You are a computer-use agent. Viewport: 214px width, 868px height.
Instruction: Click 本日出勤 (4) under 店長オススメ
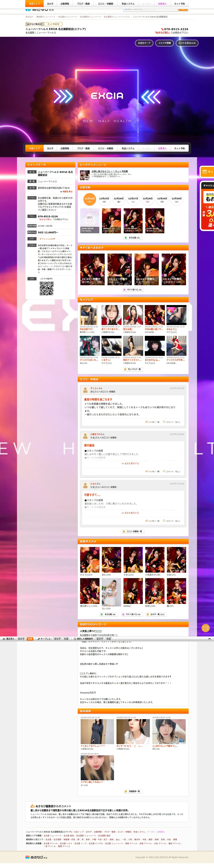coord(109,614)
